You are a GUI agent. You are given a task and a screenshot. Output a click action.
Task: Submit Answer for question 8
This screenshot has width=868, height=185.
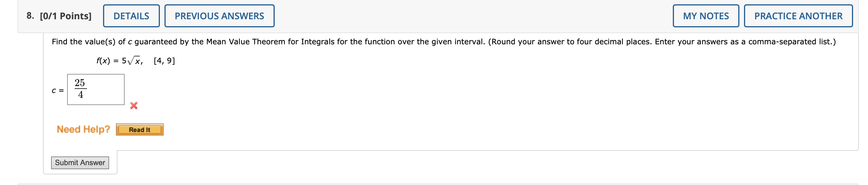click(80, 162)
